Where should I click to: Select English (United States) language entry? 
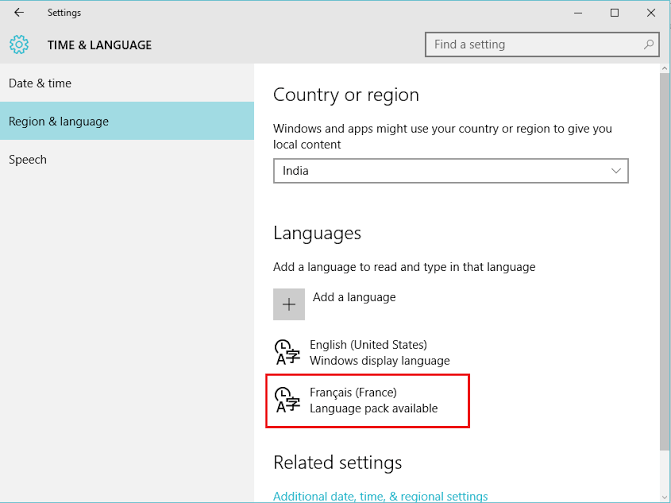[x=362, y=353]
